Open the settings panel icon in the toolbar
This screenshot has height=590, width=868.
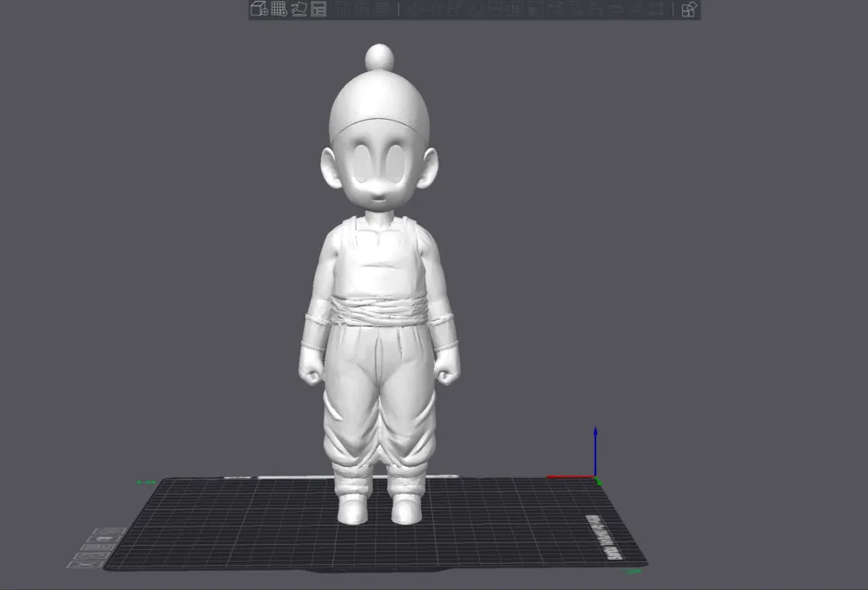[318, 10]
